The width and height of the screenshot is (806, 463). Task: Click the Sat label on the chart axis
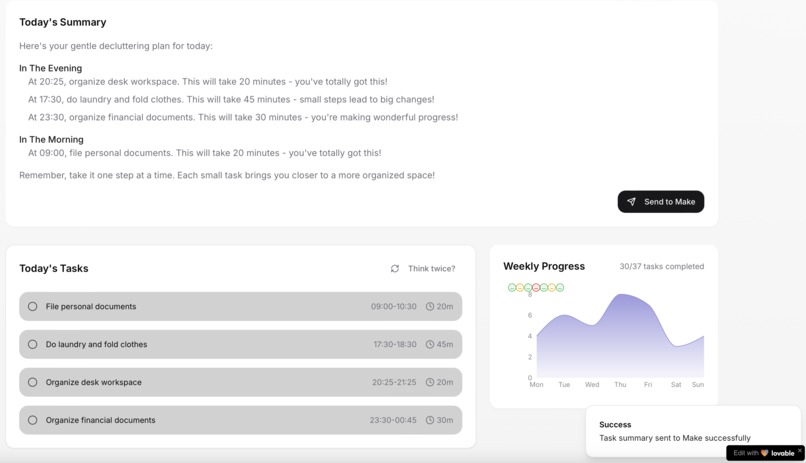pyautogui.click(x=676, y=384)
